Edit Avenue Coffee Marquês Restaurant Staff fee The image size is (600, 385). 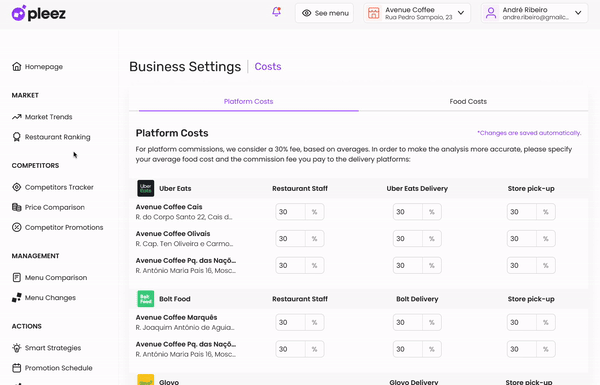coord(290,322)
